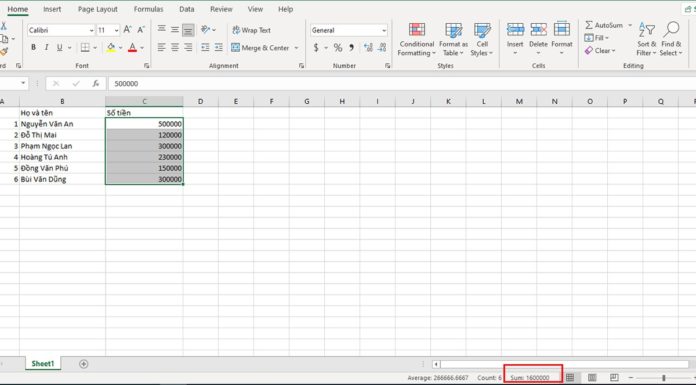This screenshot has height=385, width=696.
Task: Decrease decimal places
Action: point(382,48)
